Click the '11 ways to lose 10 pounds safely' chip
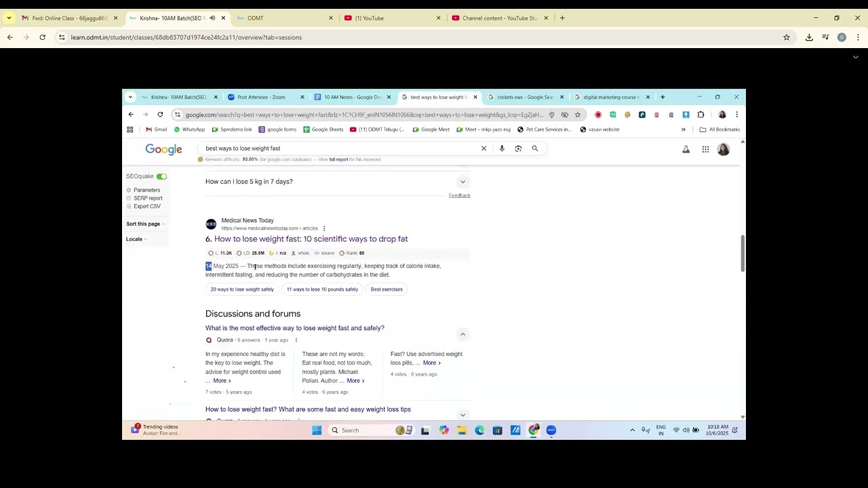868x488 pixels. [322, 289]
